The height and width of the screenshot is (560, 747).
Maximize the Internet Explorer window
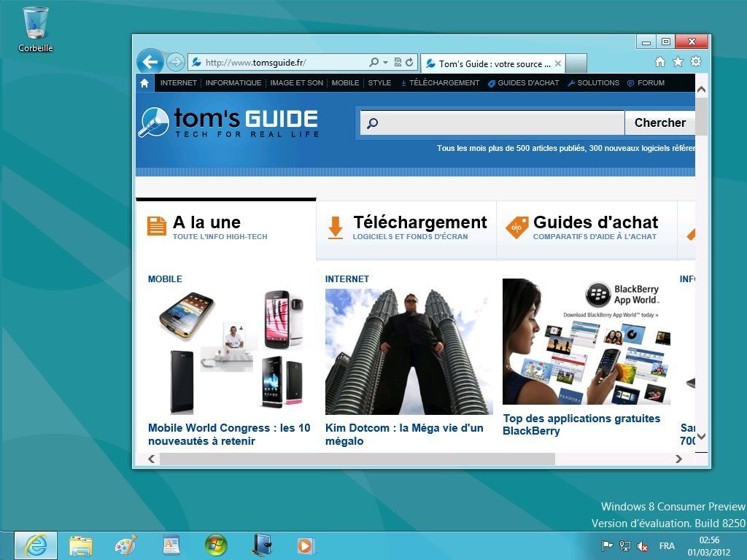coord(666,42)
